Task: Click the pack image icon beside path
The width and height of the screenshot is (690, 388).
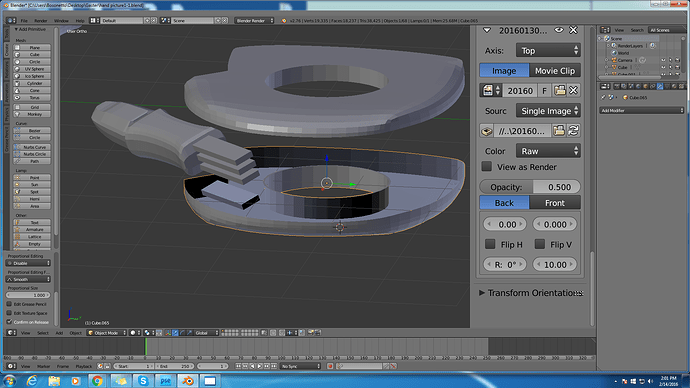Action: (x=487, y=131)
